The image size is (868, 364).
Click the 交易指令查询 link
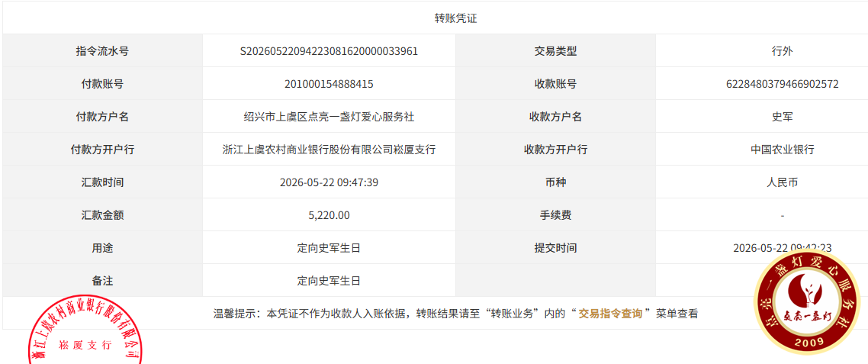coord(610,314)
